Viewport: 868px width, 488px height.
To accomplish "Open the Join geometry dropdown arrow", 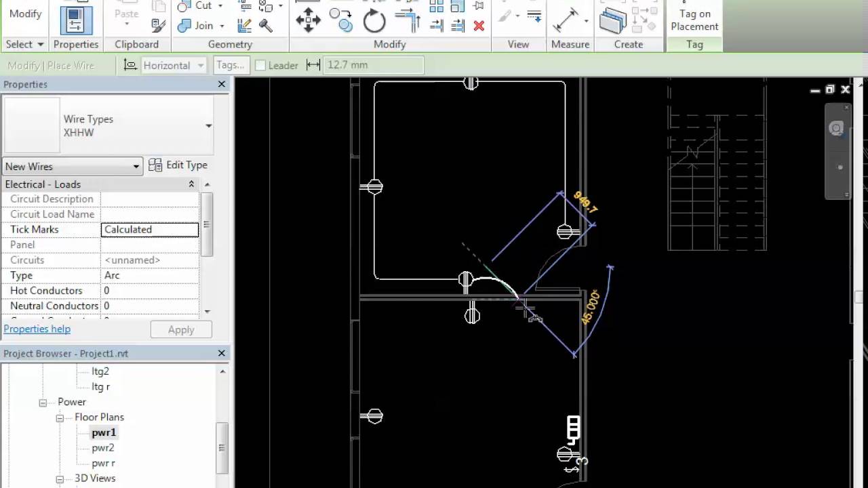I will coord(221,26).
